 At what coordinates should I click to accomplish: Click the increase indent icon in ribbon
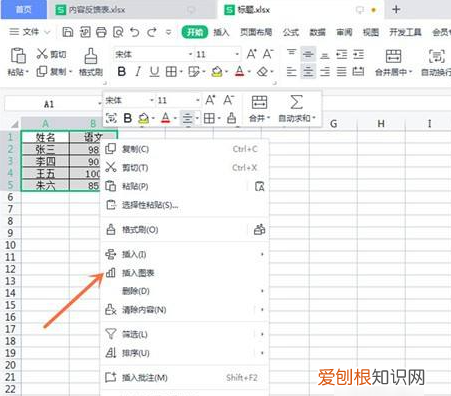(358, 54)
